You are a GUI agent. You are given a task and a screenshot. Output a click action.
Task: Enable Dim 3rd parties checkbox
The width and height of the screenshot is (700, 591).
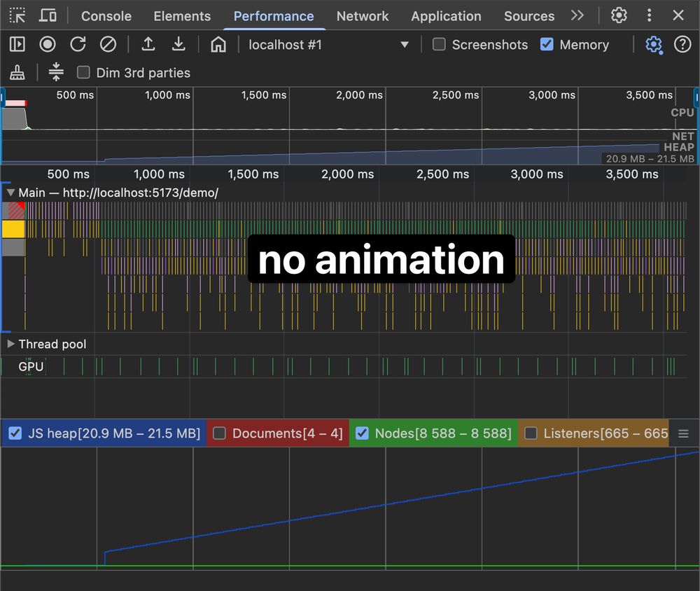(x=83, y=72)
